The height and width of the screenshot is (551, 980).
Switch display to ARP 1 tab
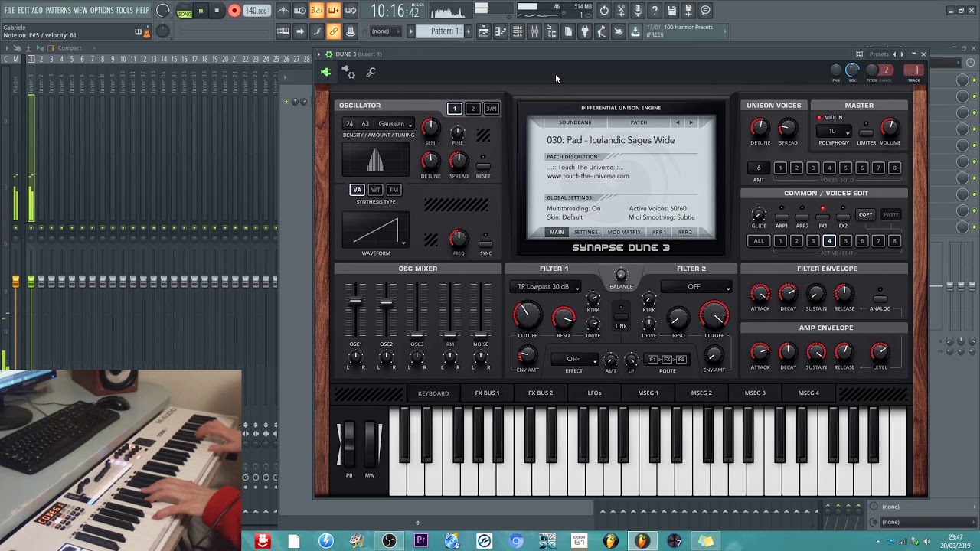(x=658, y=232)
